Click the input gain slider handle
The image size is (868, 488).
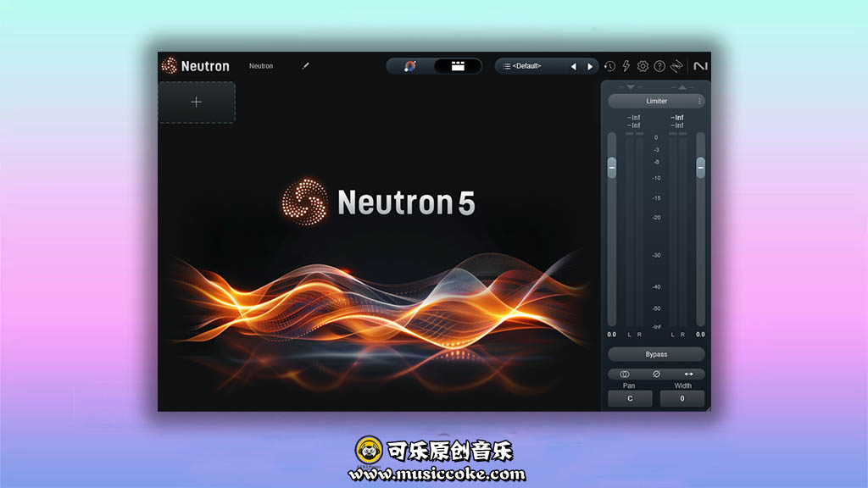[612, 167]
